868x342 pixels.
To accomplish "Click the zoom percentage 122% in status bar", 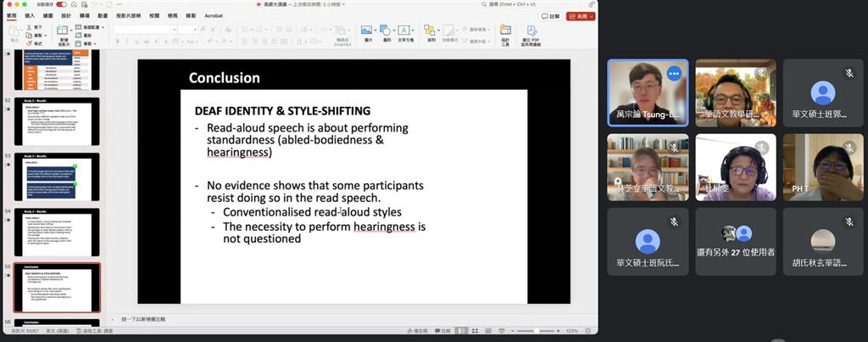I will pyautogui.click(x=572, y=331).
